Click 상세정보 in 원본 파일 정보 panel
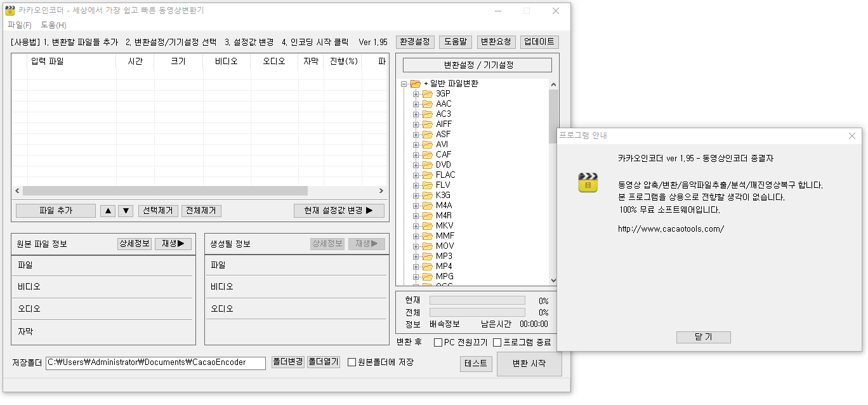This screenshot has width=868, height=405. click(135, 244)
